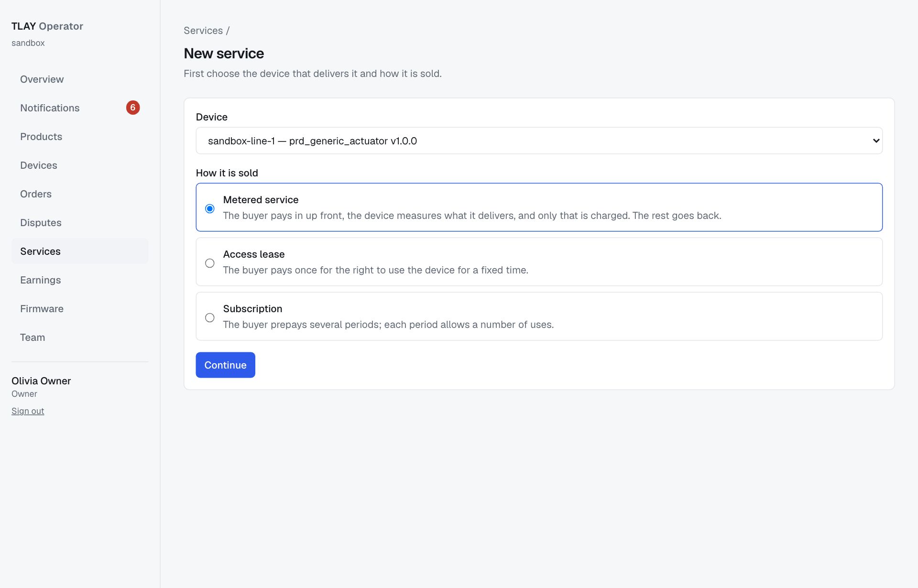Pick the Subscription radio option
This screenshot has width=918, height=588.
(209, 317)
